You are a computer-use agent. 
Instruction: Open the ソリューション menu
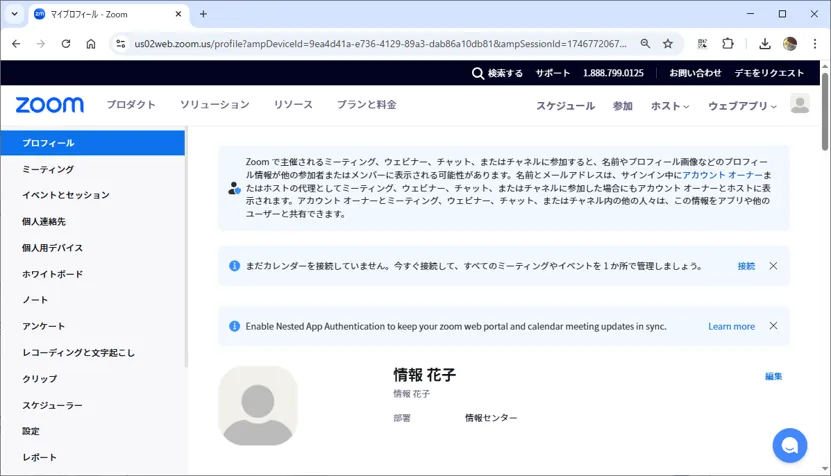[x=215, y=104]
